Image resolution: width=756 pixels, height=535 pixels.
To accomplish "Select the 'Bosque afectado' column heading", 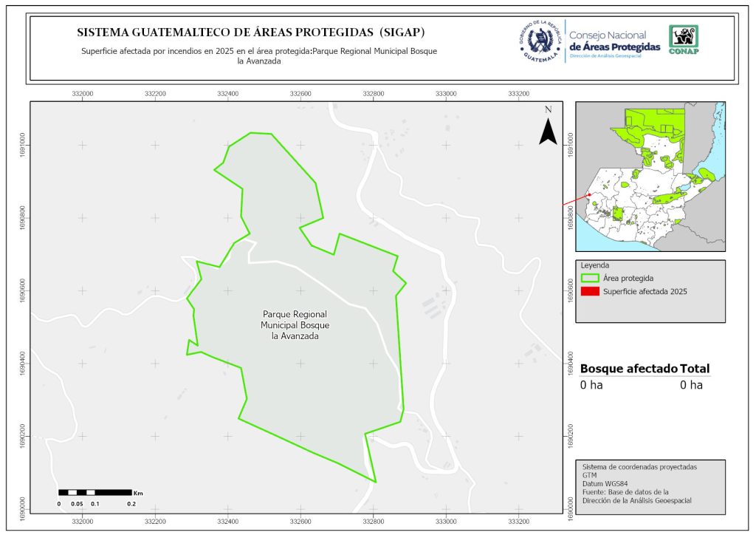I will 628,369.
